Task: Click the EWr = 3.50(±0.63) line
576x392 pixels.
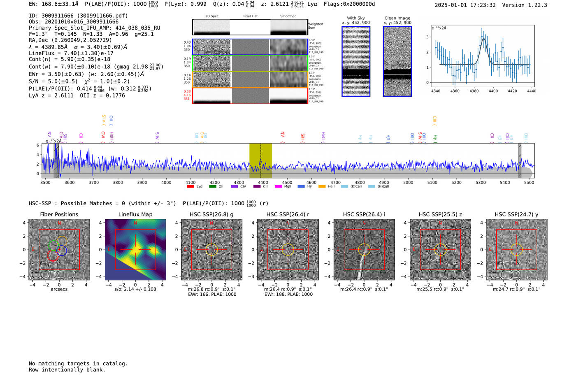Action: 86,74
